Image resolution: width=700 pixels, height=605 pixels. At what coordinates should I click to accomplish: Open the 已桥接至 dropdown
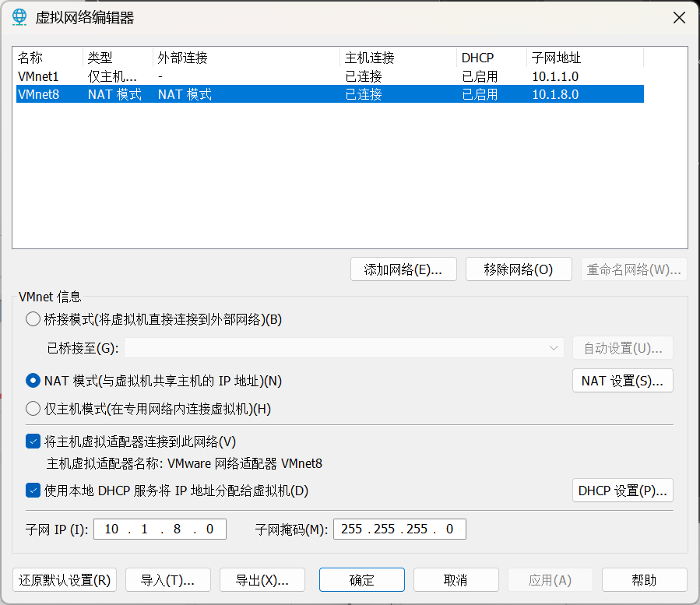click(x=344, y=348)
